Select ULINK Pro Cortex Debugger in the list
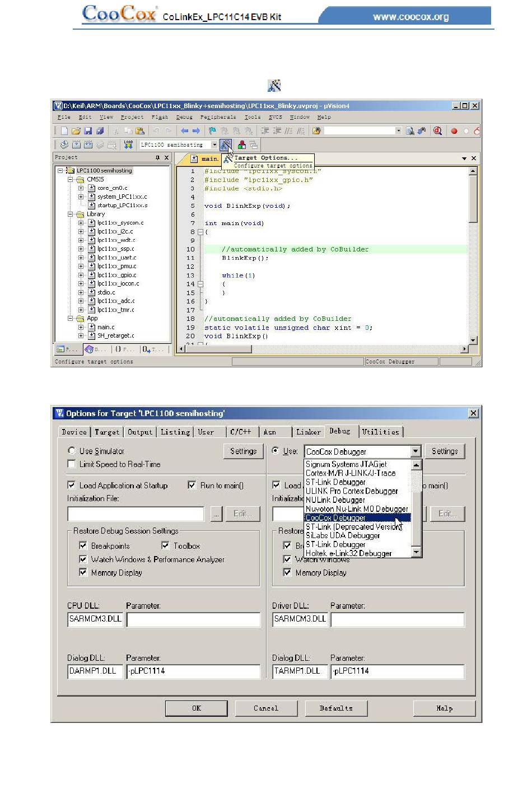532x789 pixels. [x=352, y=491]
